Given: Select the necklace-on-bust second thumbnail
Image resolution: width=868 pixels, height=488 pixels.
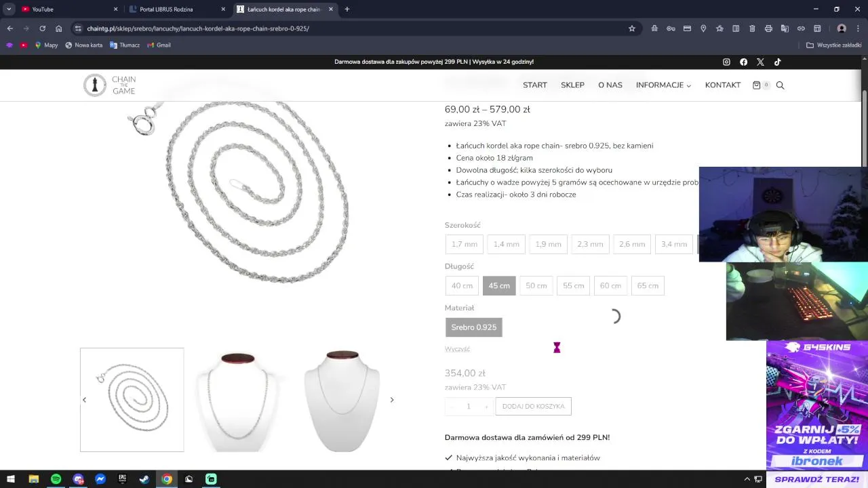Looking at the screenshot, I should pos(237,400).
